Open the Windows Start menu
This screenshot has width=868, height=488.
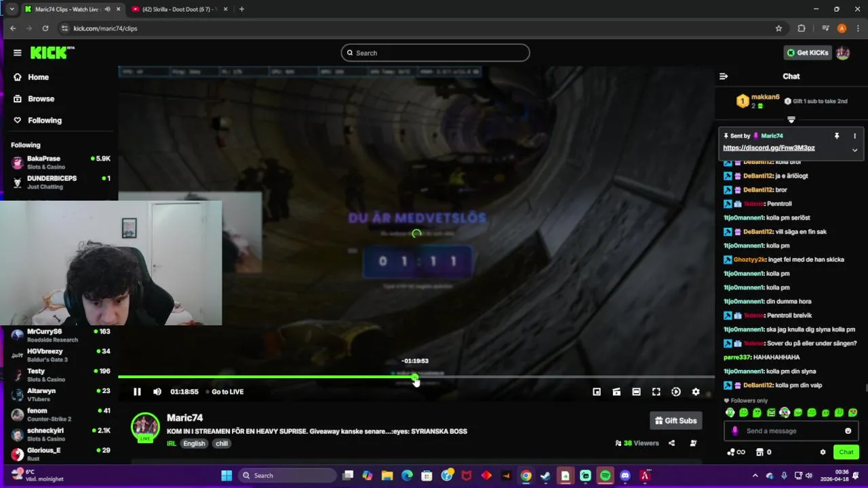(x=226, y=476)
